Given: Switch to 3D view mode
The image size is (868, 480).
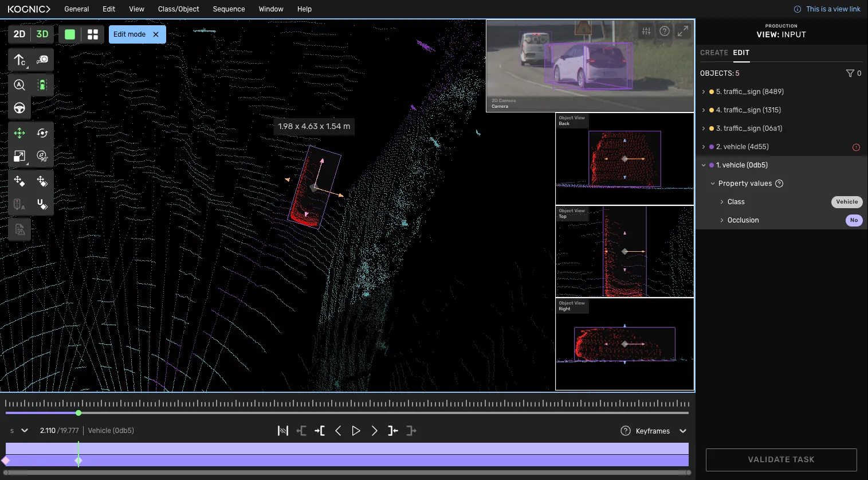Looking at the screenshot, I should click(42, 34).
